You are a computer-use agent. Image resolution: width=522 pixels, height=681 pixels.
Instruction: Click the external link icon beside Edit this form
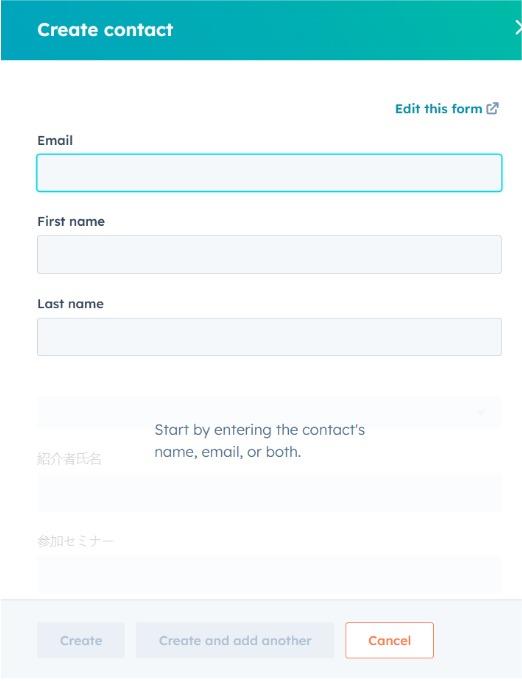tap(492, 108)
